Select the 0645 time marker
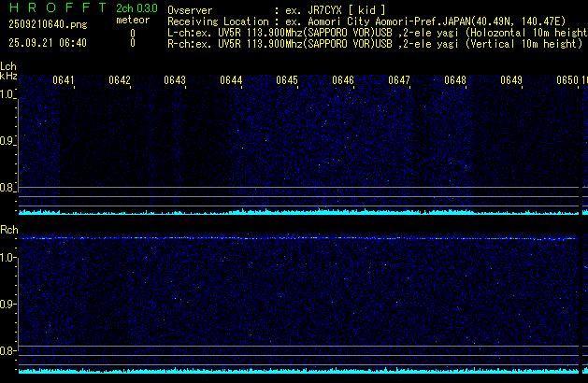The height and width of the screenshot is (383, 588). [x=287, y=80]
